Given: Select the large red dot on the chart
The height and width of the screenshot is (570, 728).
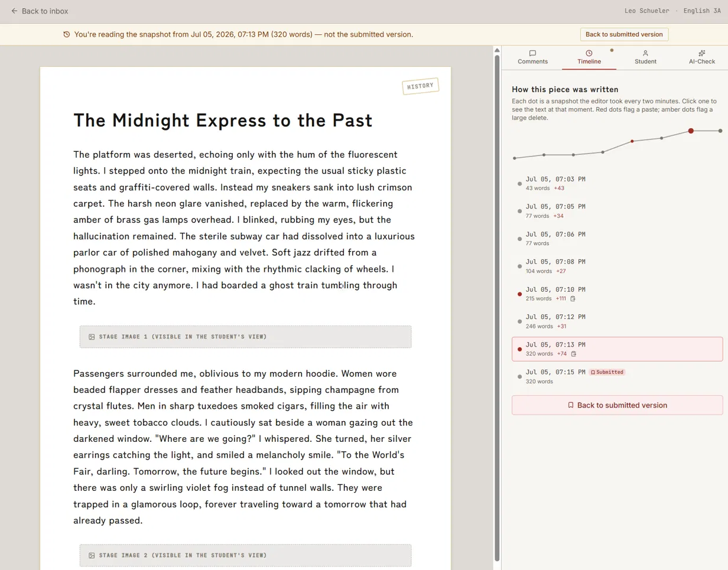Looking at the screenshot, I should [x=691, y=131].
